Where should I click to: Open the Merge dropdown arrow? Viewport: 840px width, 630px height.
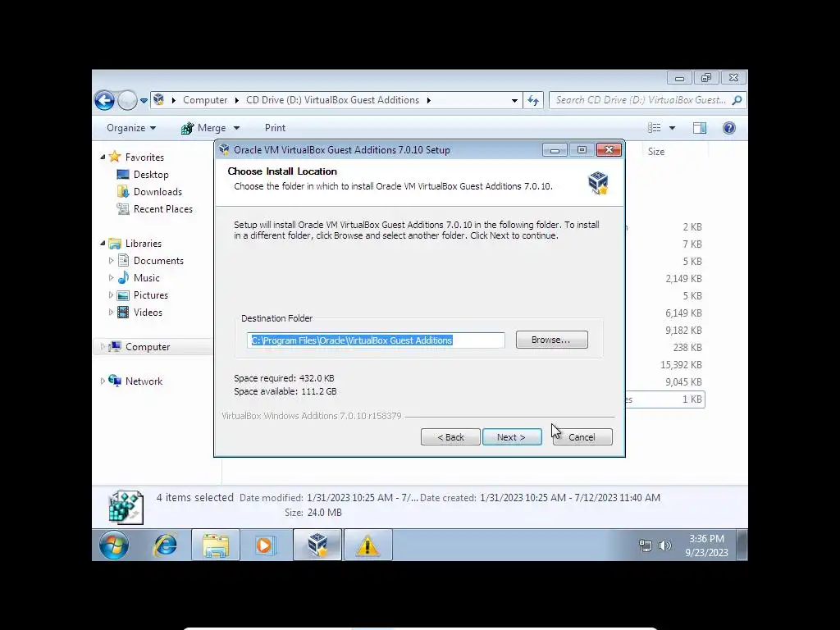tap(236, 128)
